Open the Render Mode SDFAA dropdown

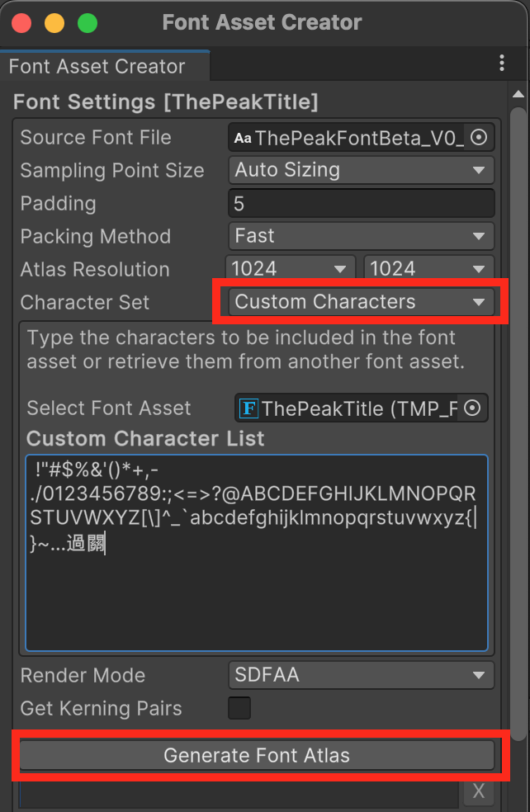tap(361, 676)
